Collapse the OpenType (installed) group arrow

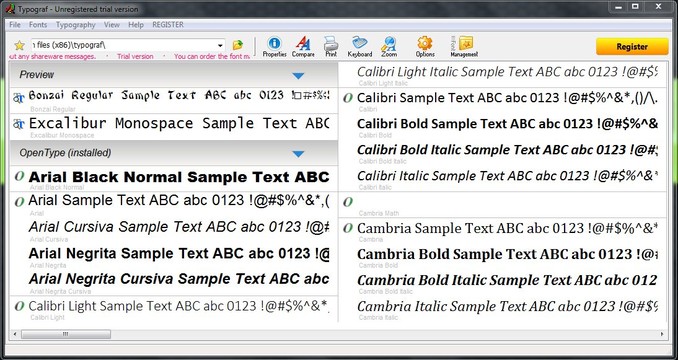pos(298,154)
